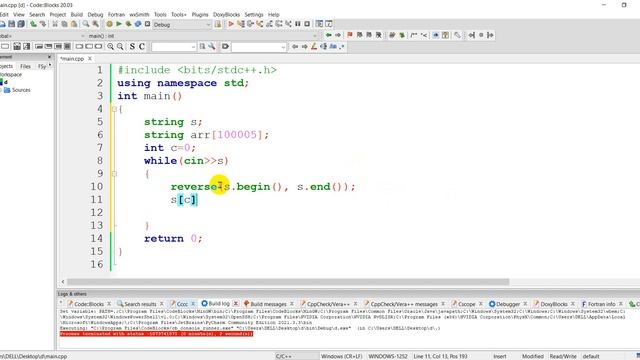
Task: Switch to the Build messages tab
Action: tap(268, 304)
